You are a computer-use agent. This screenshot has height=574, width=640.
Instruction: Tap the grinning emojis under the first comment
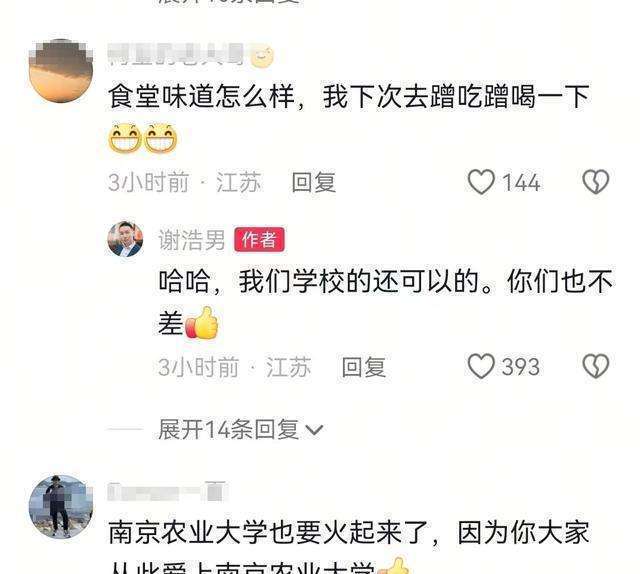pos(143,138)
